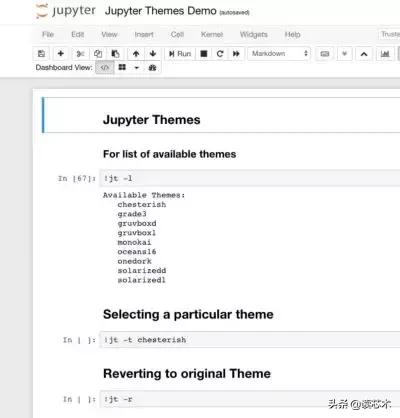Viewport: 400px width, 418px height.
Task: Cut selected cells with scissors icon
Action: coord(80,54)
